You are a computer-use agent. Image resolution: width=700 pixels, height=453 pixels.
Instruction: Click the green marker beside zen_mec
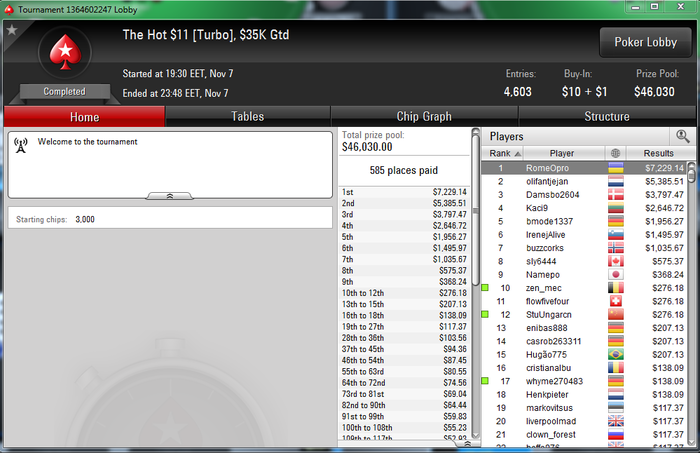(485, 288)
